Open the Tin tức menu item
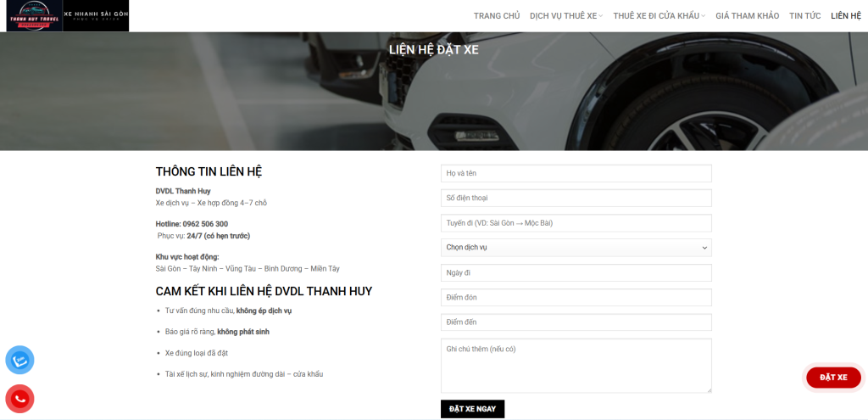Image resolution: width=868 pixels, height=420 pixels. tap(805, 16)
